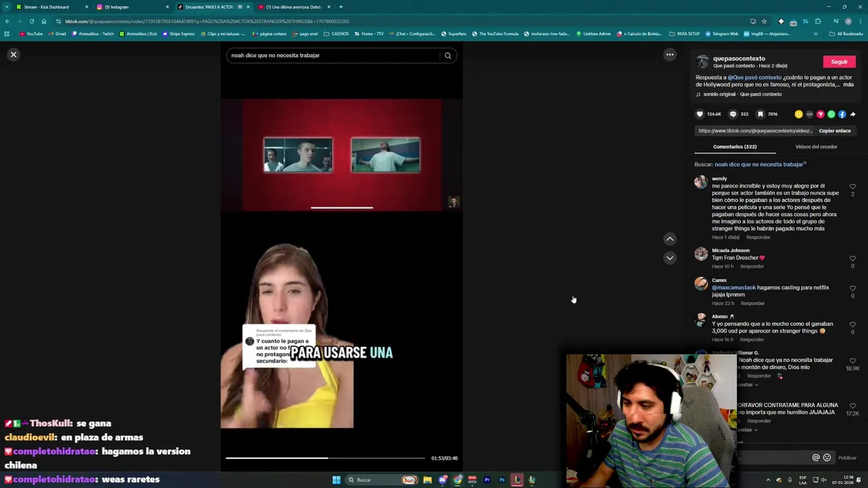Reply to Alonso's comment
The width and height of the screenshot is (868, 488).
[751, 339]
